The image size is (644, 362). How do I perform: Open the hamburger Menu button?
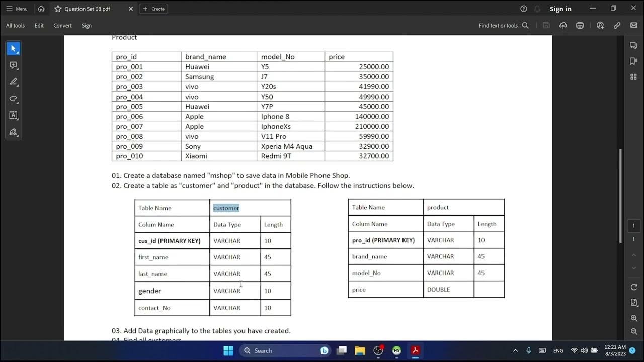(17, 9)
